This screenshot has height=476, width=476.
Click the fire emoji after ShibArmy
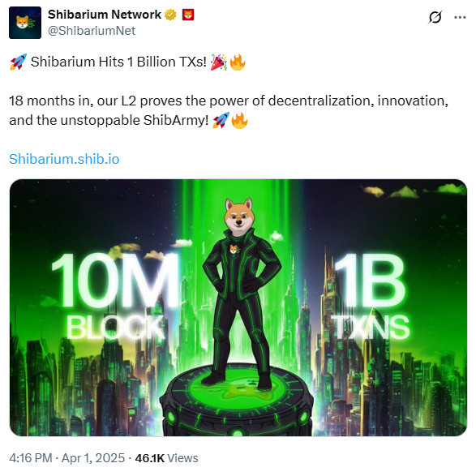(239, 120)
